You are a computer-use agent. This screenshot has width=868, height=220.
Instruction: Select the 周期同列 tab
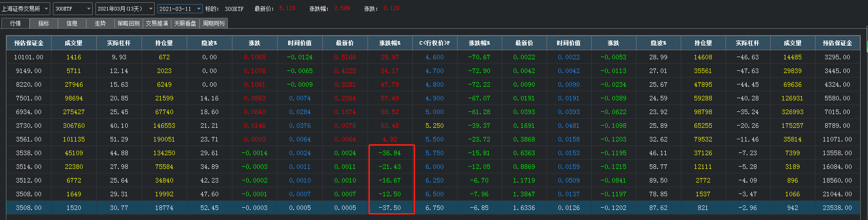[214, 23]
